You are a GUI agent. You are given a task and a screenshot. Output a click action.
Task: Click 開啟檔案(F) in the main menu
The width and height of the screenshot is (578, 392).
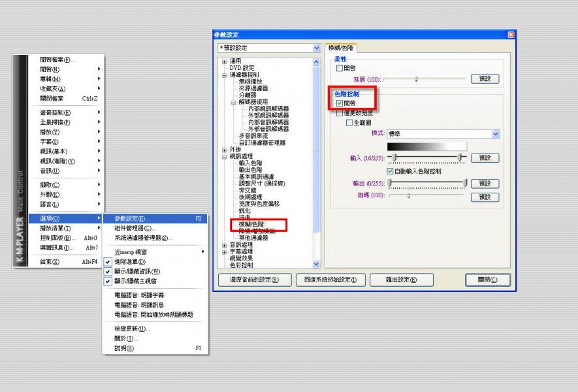pyautogui.click(x=65, y=59)
